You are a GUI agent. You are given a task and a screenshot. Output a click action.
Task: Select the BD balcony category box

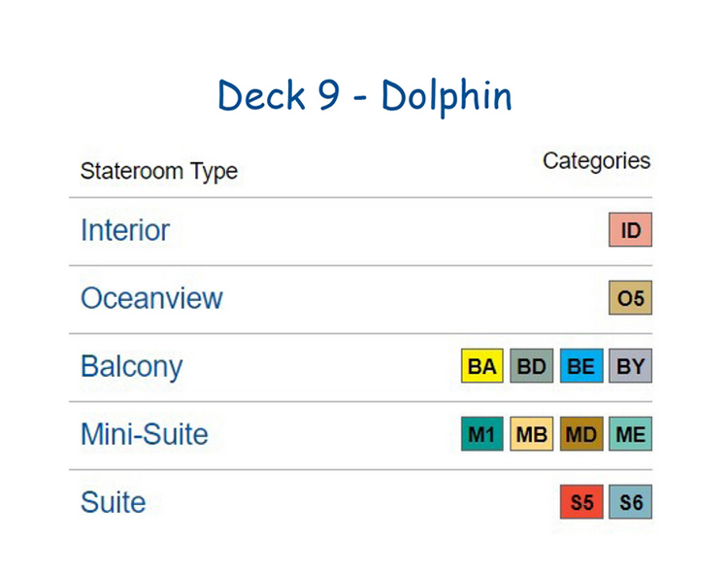[x=532, y=366]
